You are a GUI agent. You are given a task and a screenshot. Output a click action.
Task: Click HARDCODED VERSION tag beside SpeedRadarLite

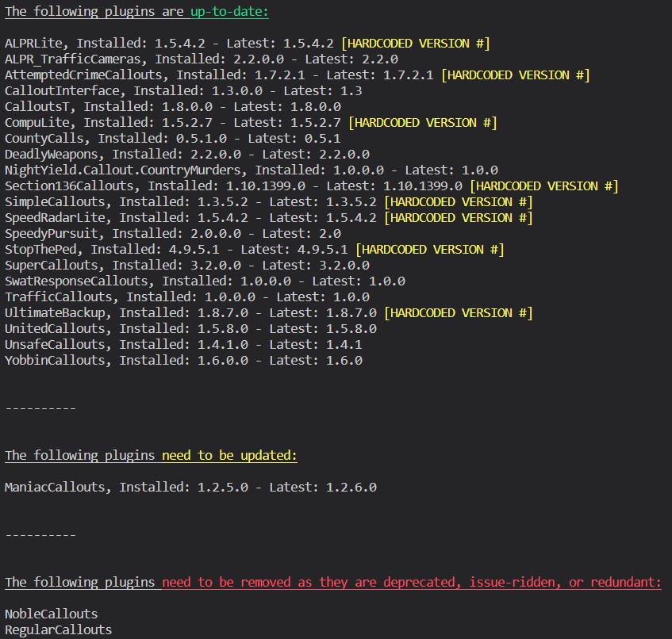tap(458, 217)
